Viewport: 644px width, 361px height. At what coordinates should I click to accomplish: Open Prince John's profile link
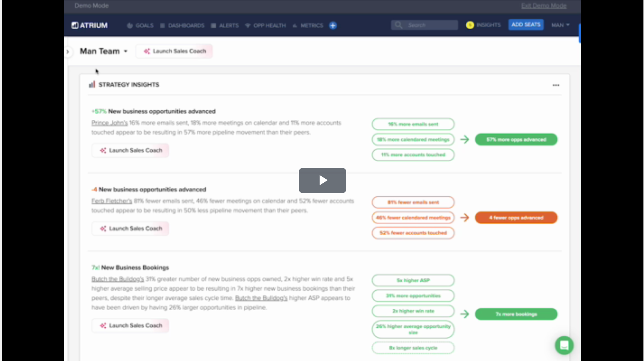(x=110, y=123)
